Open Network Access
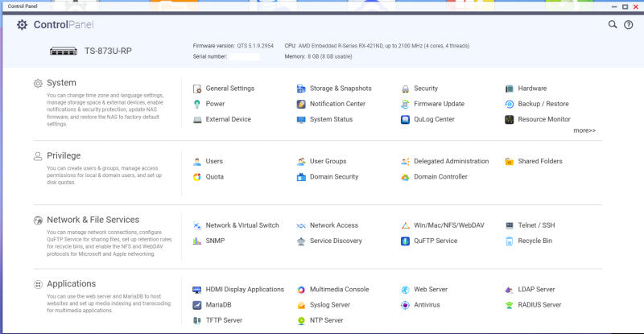644x334 pixels. (x=328, y=225)
